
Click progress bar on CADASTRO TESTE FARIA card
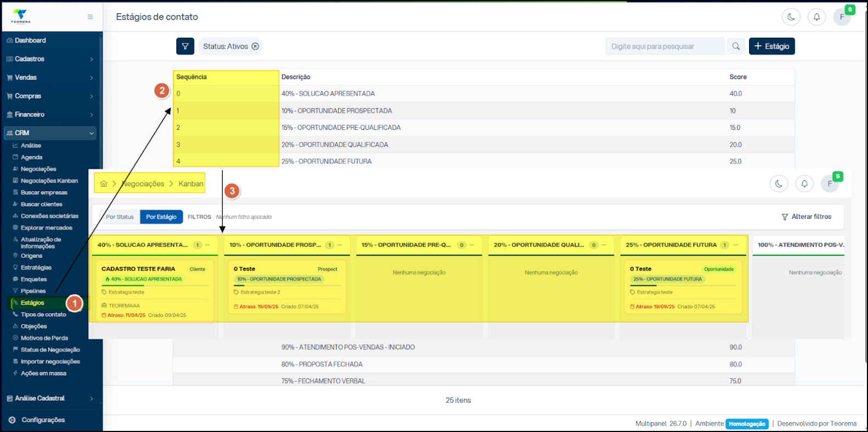click(x=155, y=286)
